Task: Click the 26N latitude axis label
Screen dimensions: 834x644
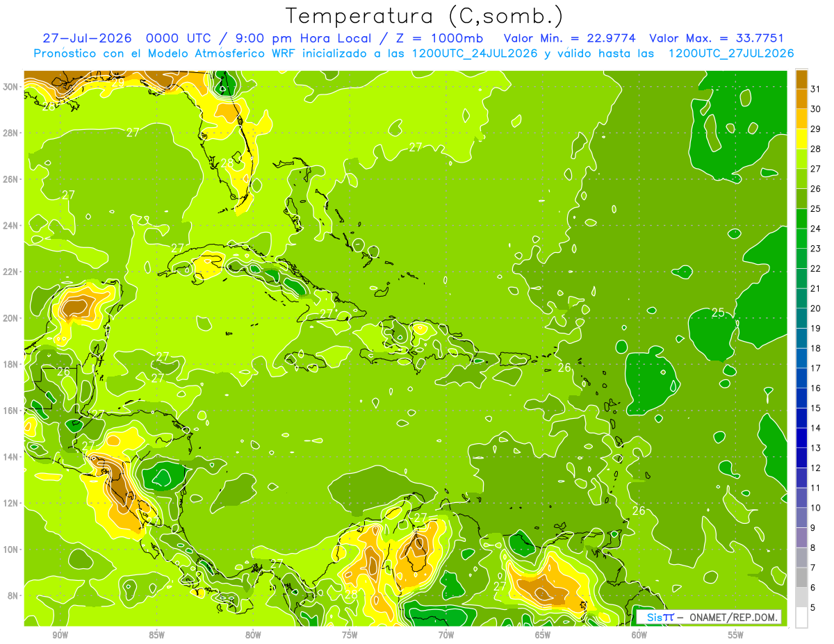Action: (x=11, y=179)
